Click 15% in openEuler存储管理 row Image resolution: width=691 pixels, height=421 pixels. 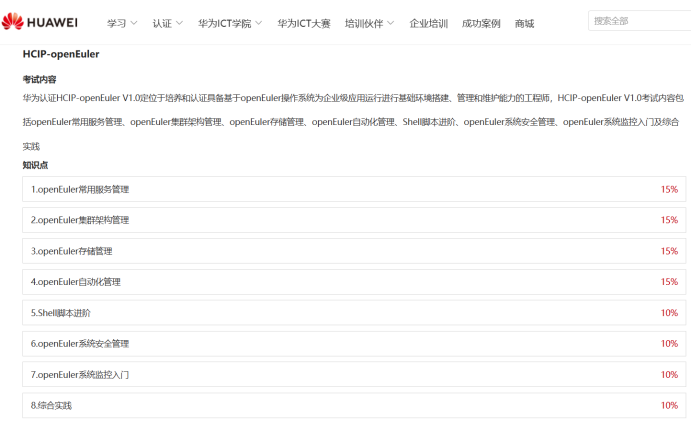tap(669, 251)
